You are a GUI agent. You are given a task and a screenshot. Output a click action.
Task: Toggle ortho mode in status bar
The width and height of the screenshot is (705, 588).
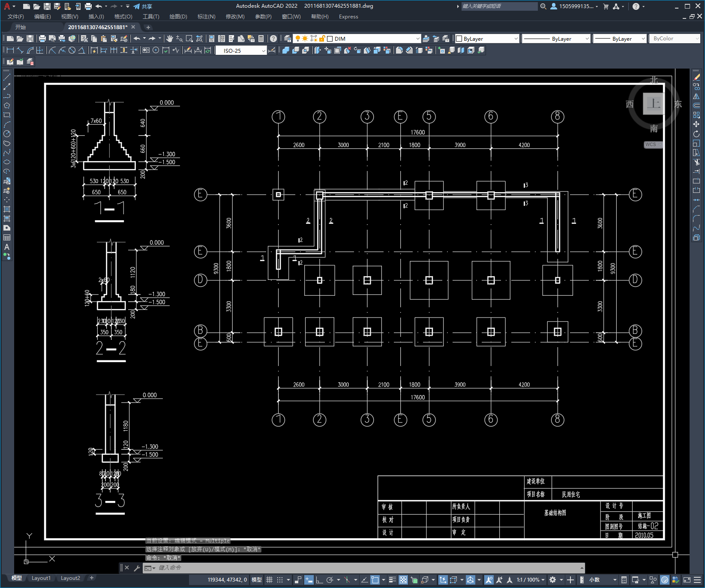[x=319, y=580]
